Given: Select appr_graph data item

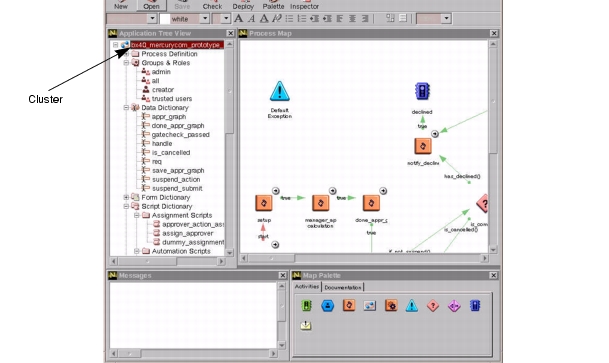Looking at the screenshot, I should pos(169,116).
